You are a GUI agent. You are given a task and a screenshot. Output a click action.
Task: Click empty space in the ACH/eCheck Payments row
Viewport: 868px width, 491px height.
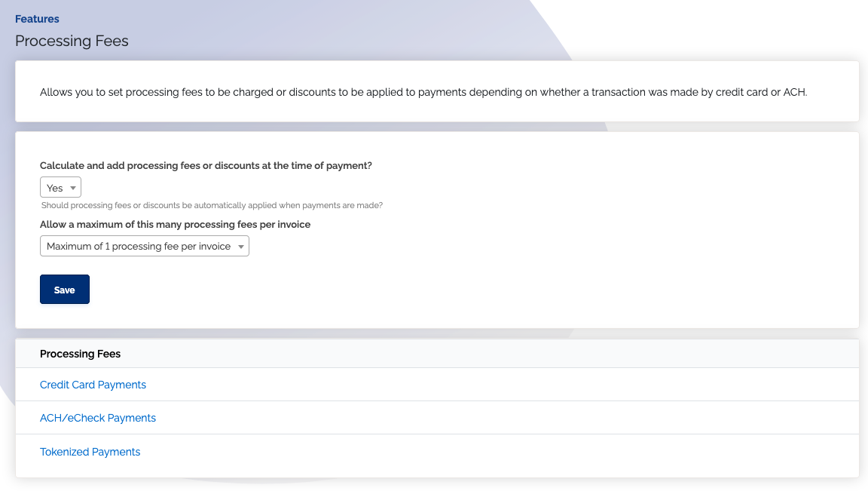[x=490, y=418]
